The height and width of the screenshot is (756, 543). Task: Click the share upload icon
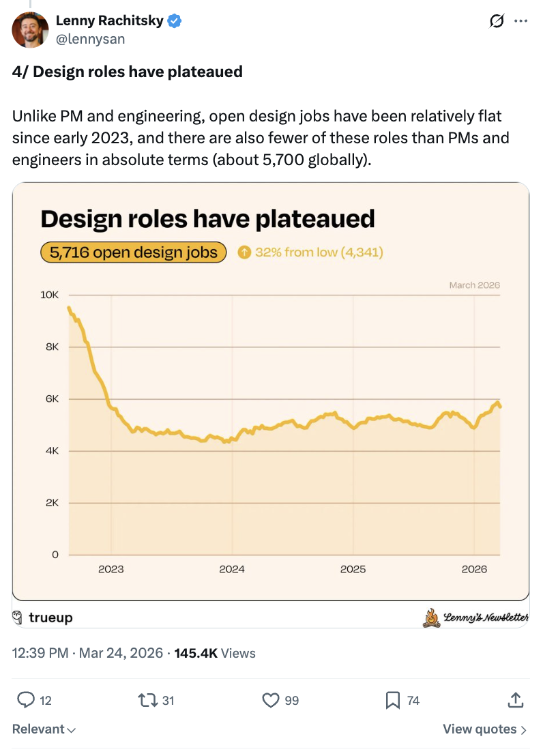pyautogui.click(x=516, y=699)
